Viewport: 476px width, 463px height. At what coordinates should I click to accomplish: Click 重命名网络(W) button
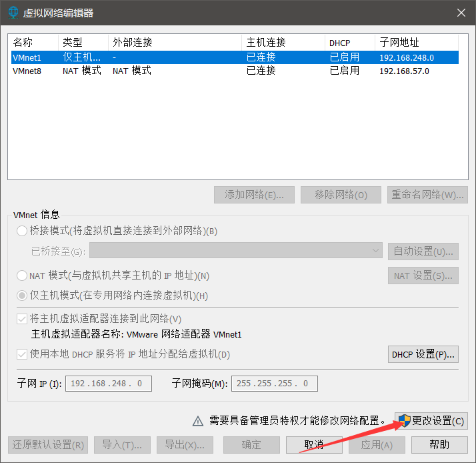427,195
